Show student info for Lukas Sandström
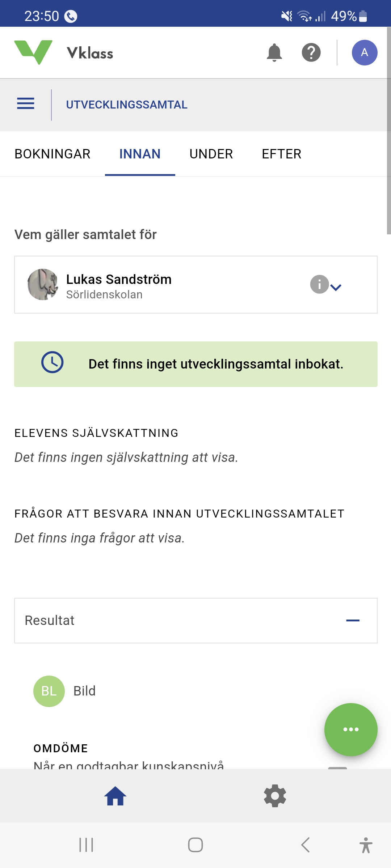Screen dimensions: 391x868 pyautogui.click(x=319, y=284)
